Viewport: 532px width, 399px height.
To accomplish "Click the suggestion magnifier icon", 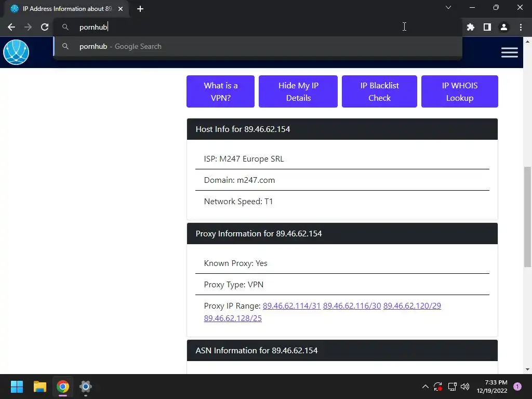I will (x=65, y=46).
